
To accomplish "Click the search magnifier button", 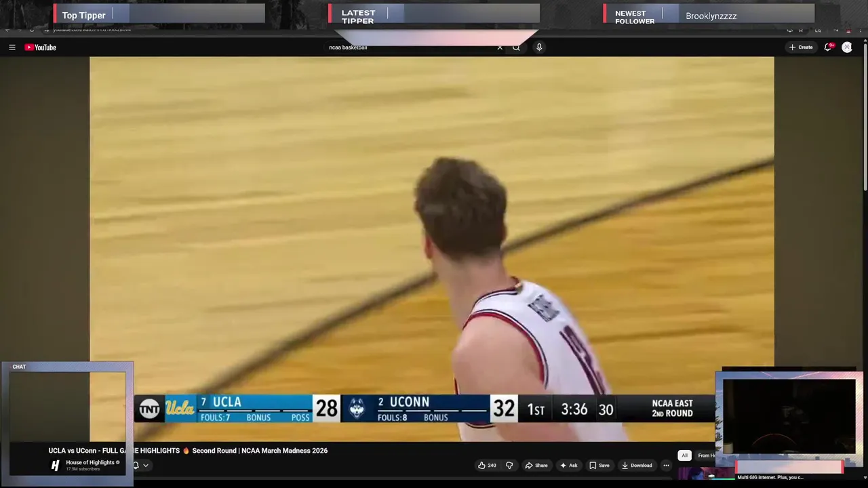I will (x=516, y=47).
